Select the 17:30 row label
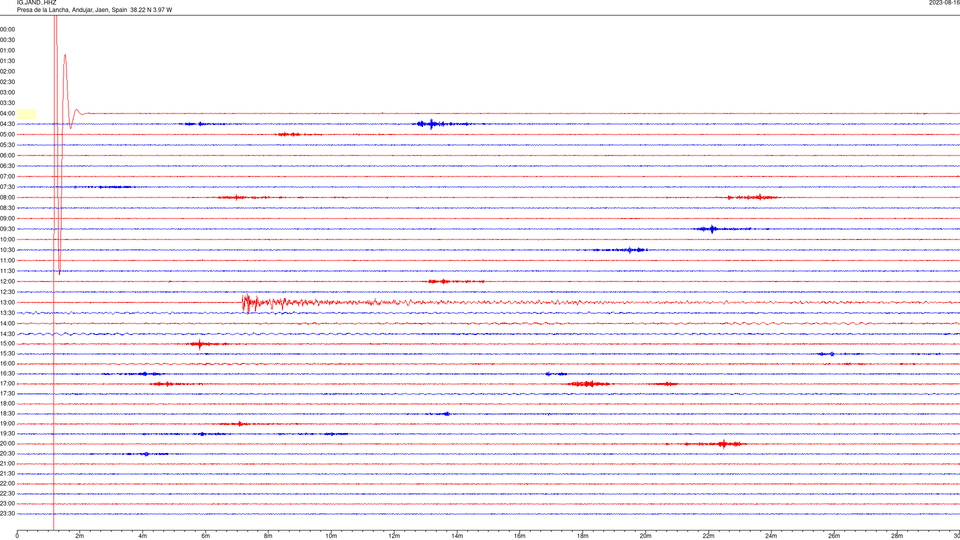This screenshot has width=960, height=540. tap(7, 394)
